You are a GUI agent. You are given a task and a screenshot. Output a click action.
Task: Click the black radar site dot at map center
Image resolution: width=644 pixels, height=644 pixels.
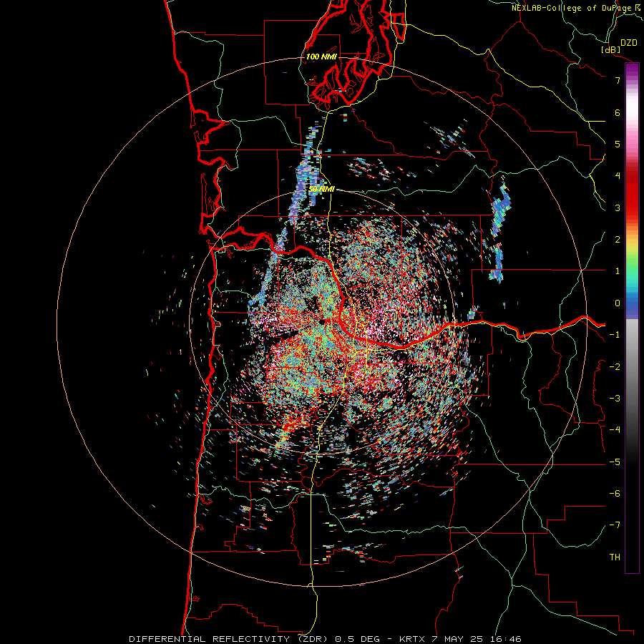point(322,323)
